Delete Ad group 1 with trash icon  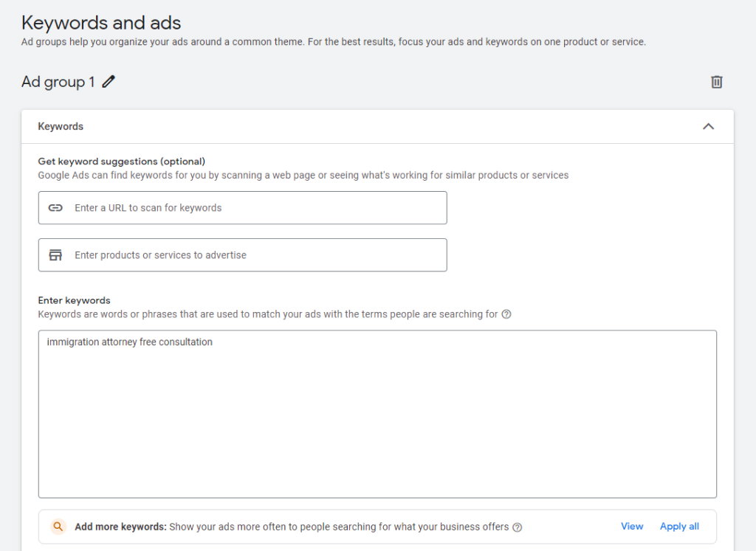[x=716, y=82]
